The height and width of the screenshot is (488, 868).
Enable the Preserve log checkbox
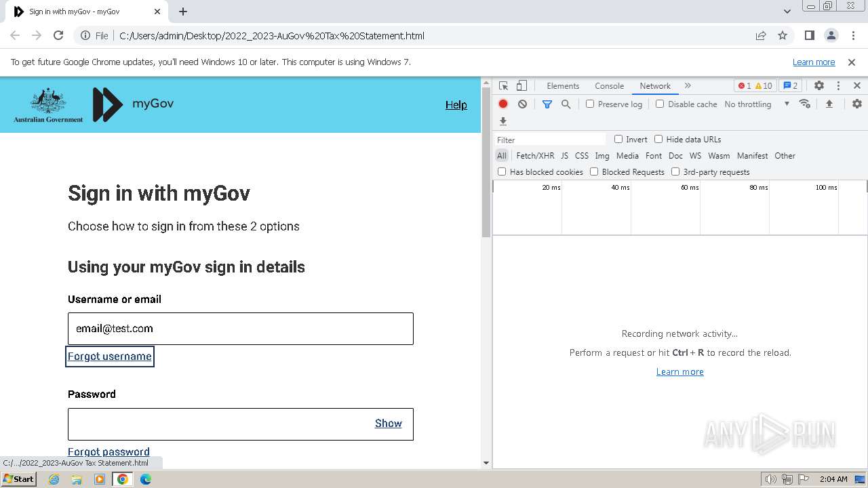click(x=590, y=104)
